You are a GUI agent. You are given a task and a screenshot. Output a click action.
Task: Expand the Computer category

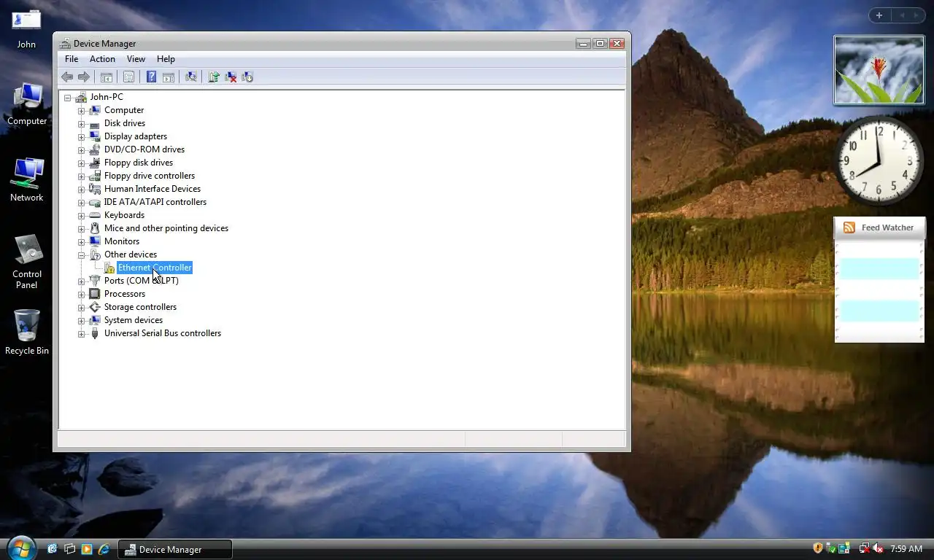point(82,110)
